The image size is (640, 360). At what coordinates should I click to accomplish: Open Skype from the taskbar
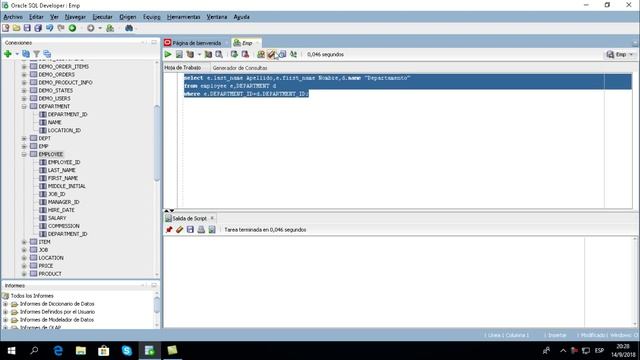pos(127,351)
